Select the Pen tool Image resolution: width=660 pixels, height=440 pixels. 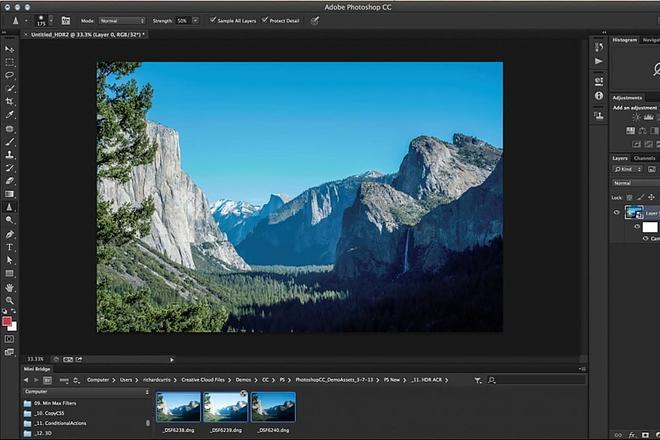tap(9, 234)
